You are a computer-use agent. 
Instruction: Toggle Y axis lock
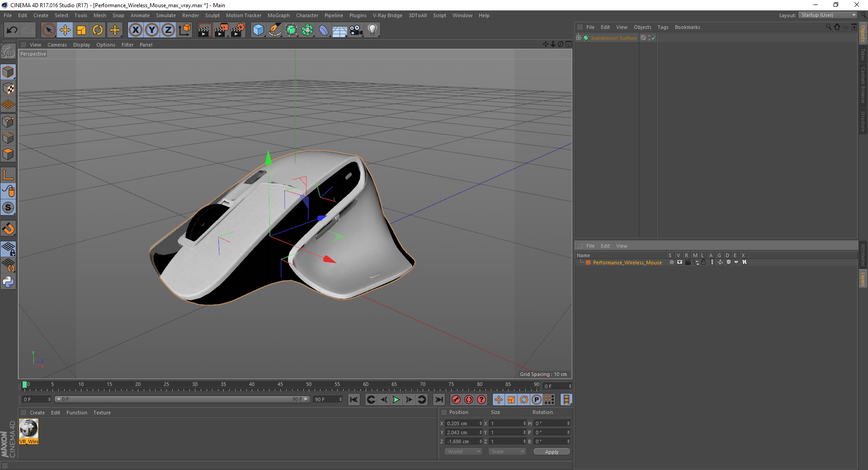[152, 30]
